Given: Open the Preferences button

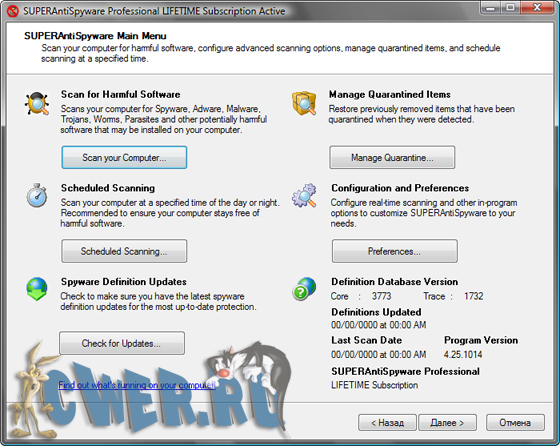Looking at the screenshot, I should 395,251.
